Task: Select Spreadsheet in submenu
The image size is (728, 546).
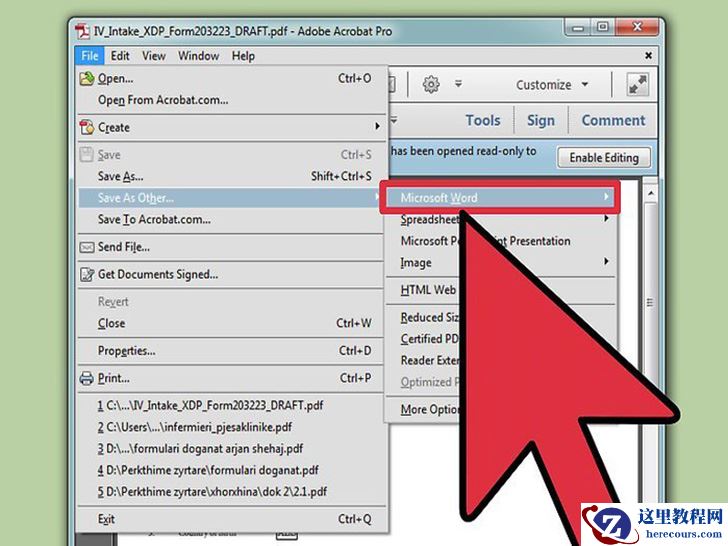Action: point(500,219)
